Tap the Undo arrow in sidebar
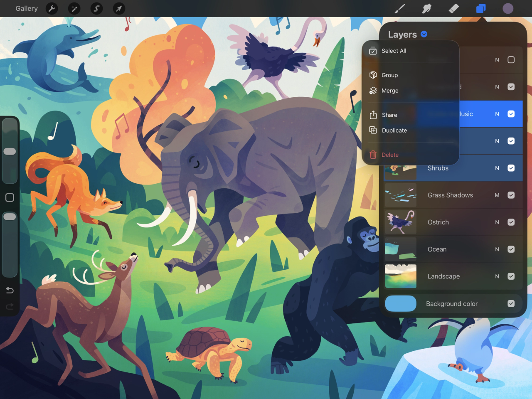This screenshot has height=399, width=532. 10,290
